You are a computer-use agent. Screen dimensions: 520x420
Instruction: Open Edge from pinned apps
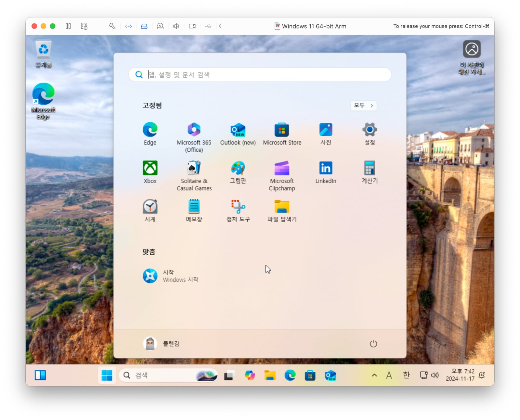tap(150, 134)
